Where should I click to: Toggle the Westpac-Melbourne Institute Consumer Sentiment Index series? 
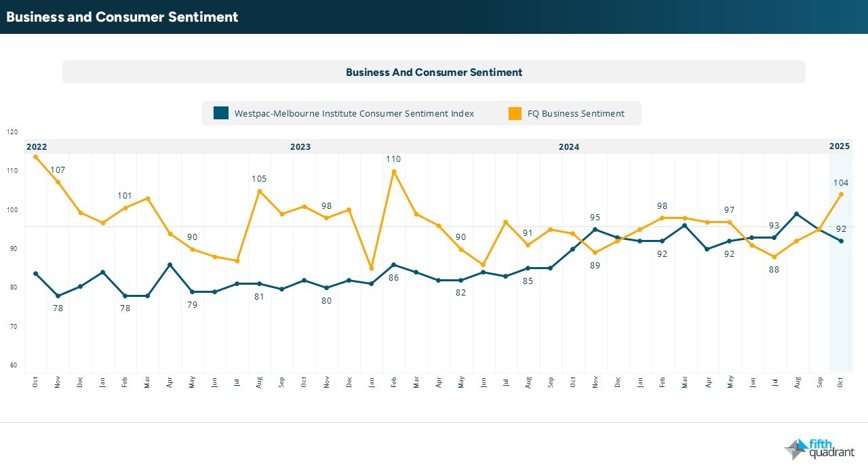tap(354, 114)
